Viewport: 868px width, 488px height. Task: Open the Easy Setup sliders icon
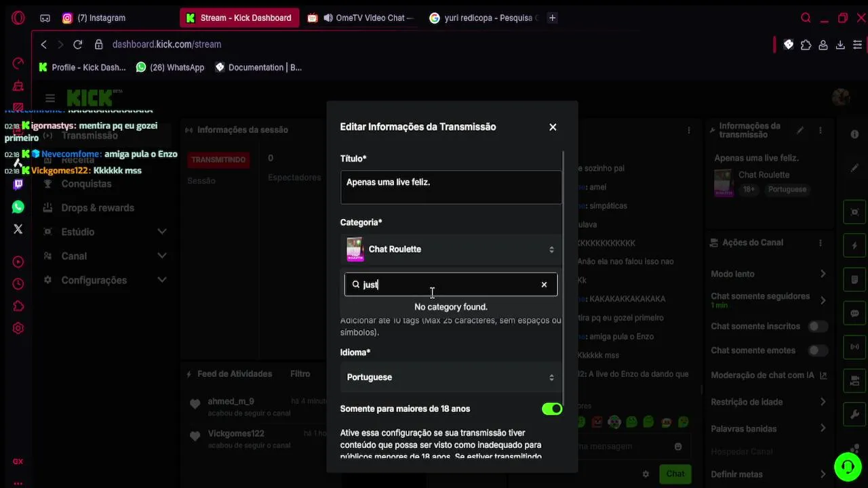(x=858, y=45)
